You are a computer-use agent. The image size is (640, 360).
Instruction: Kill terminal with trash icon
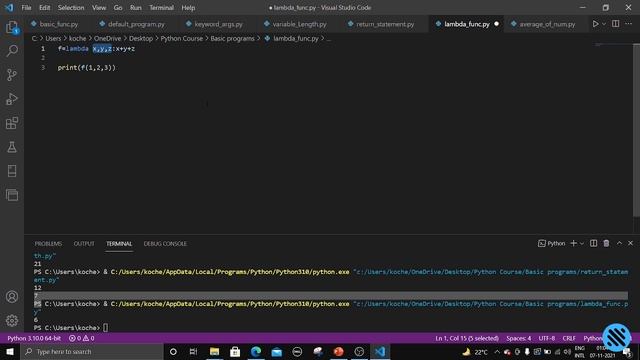tap(607, 243)
